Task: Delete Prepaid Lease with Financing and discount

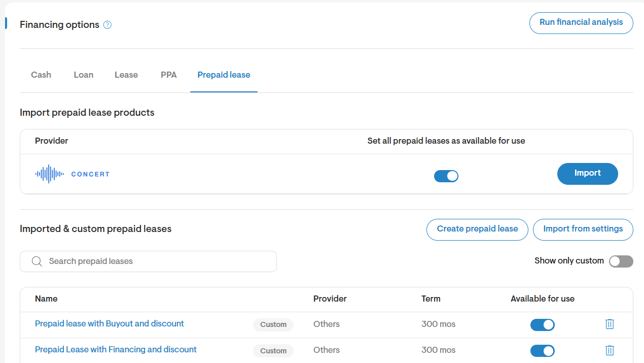Action: 610,350
